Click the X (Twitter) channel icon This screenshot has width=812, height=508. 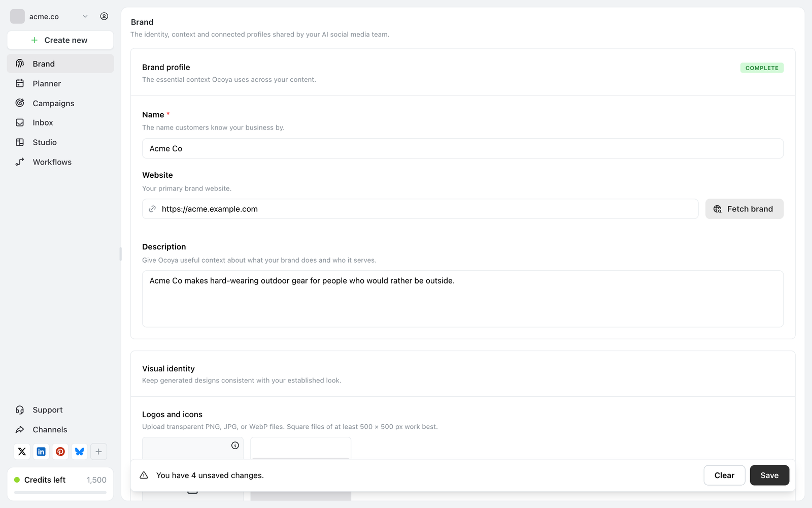(22, 452)
